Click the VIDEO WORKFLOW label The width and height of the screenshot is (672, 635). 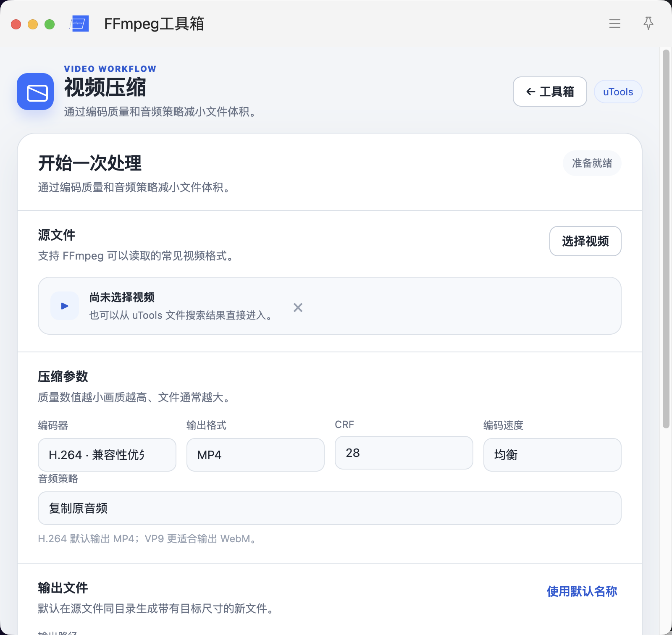[x=110, y=69]
